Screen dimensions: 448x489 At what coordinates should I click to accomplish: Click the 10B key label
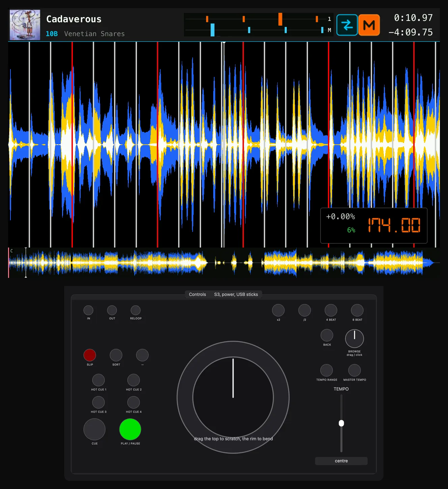52,34
